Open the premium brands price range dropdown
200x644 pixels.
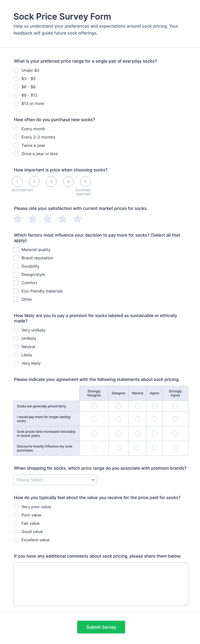click(x=55, y=480)
